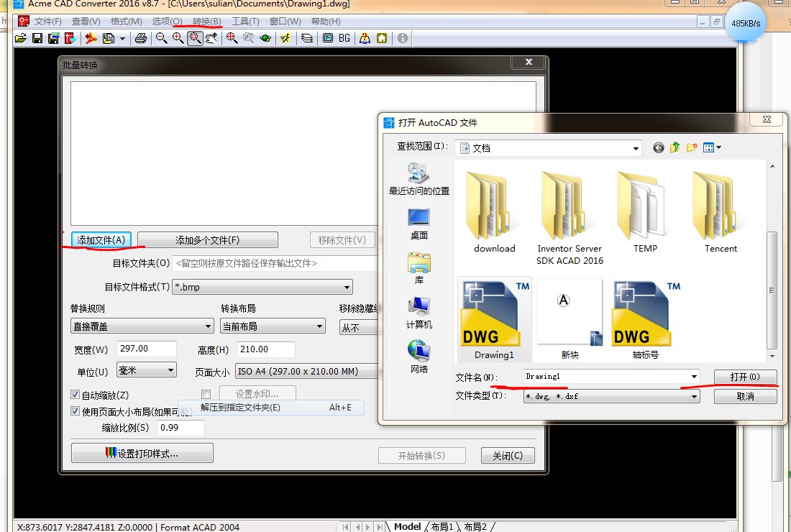This screenshot has width=791, height=532.
Task: Switch to the 布局1 tab
Action: click(x=441, y=526)
